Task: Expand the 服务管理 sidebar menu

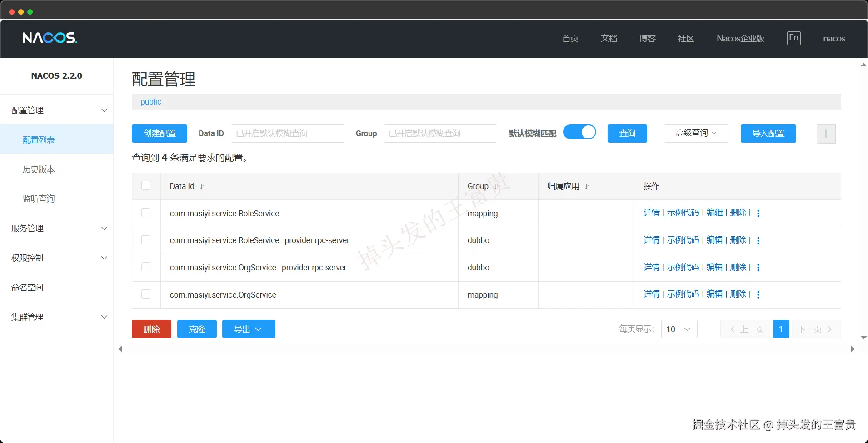Action: [x=57, y=228]
